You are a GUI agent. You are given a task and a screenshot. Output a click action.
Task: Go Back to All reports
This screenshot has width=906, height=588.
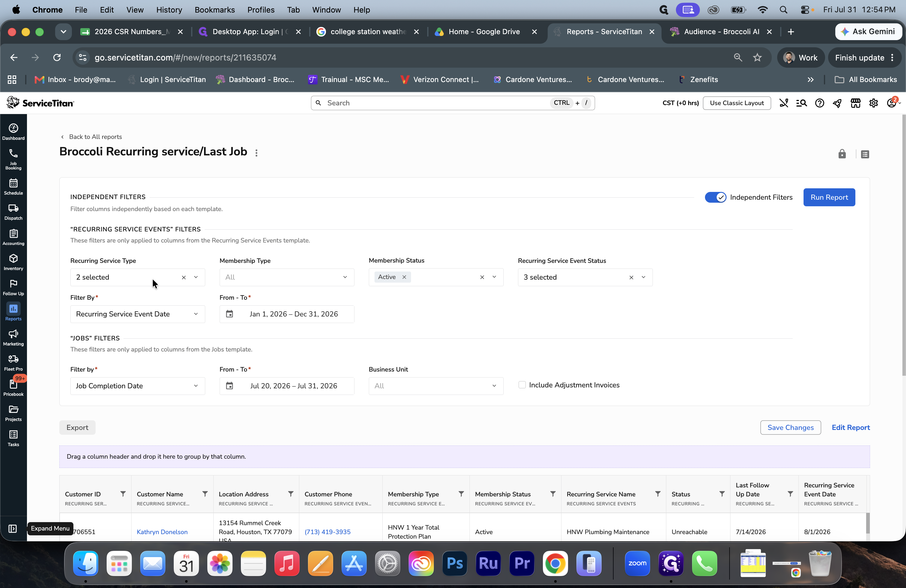pos(91,137)
